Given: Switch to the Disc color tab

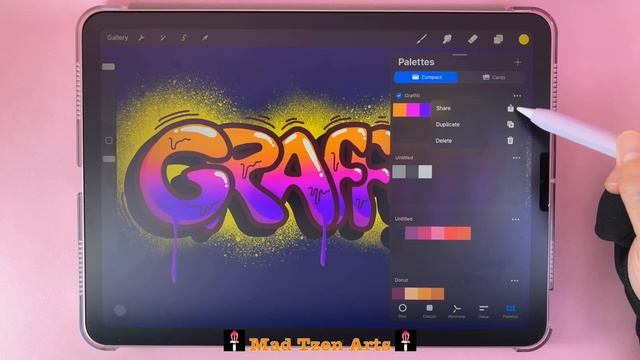Looking at the screenshot, I should 402,311.
